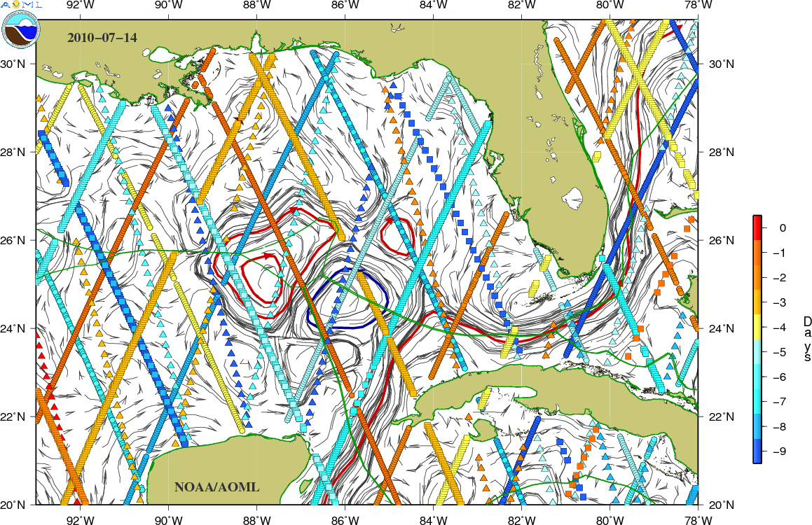Click the NOAA/AOML credit text on Yucatan
812x525 pixels.
click(x=216, y=486)
